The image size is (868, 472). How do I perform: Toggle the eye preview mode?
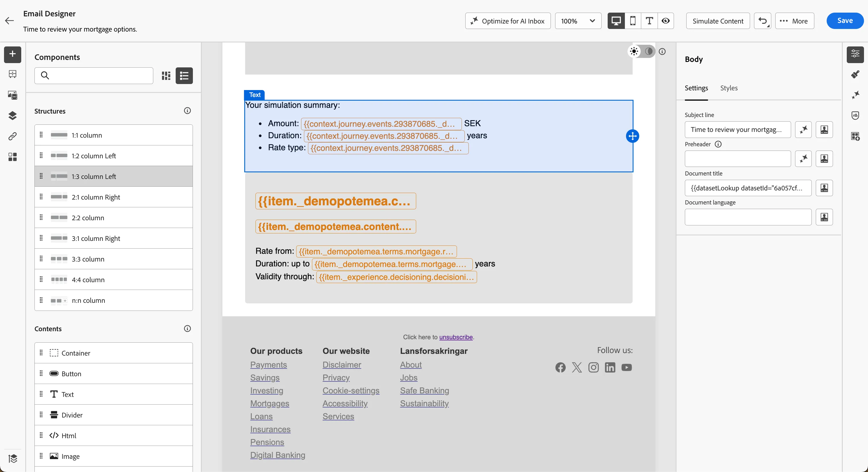[665, 21]
